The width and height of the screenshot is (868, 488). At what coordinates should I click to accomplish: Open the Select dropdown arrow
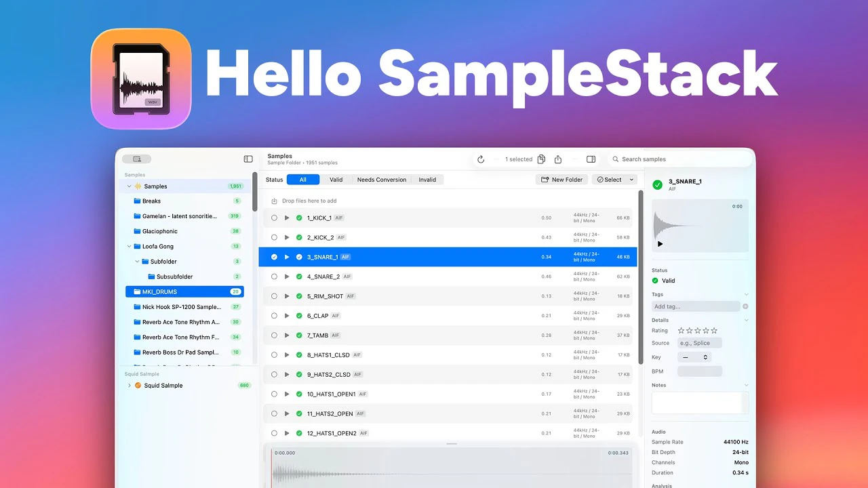pyautogui.click(x=631, y=180)
